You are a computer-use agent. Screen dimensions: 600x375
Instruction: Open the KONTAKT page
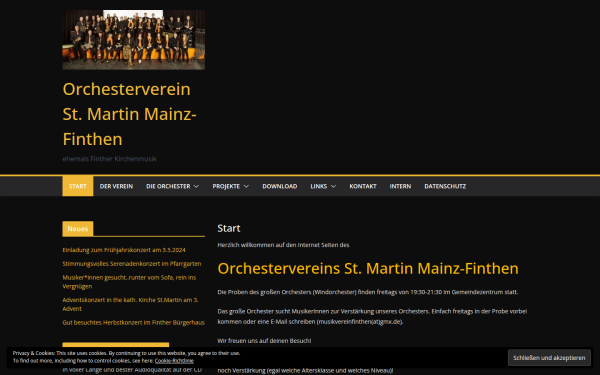click(x=363, y=186)
